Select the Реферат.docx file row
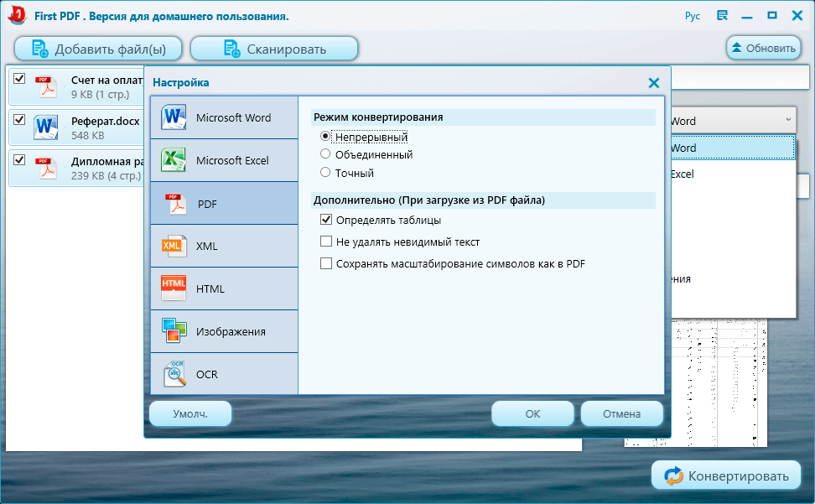 76,127
